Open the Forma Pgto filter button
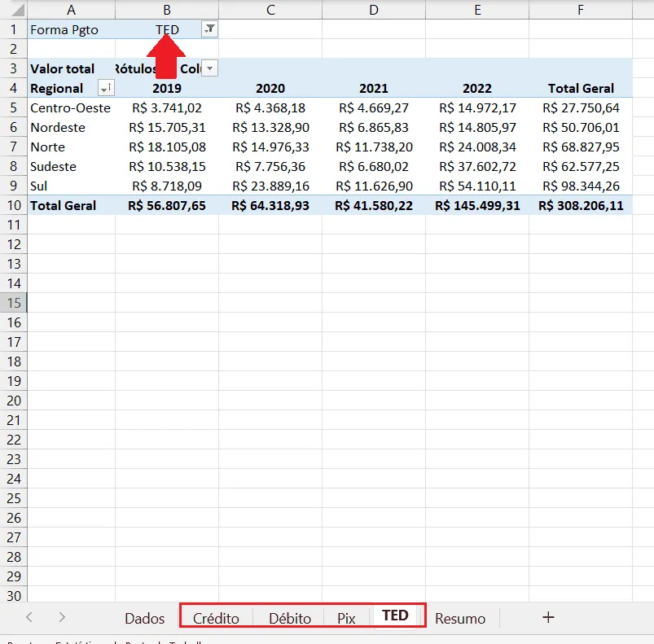Image resolution: width=654 pixels, height=644 pixels. (x=209, y=29)
